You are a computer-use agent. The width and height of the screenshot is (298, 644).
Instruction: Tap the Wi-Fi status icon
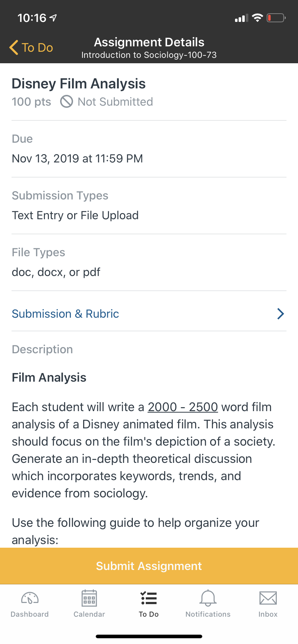(257, 18)
